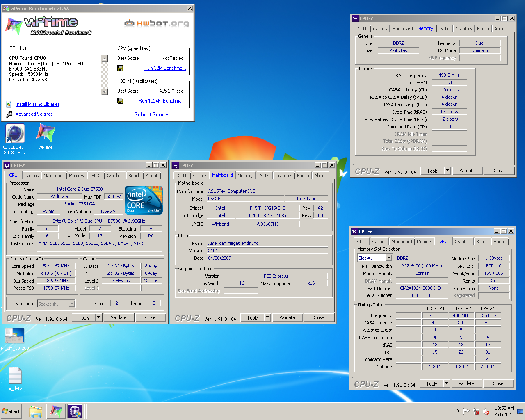
Task: Click the save icon beside 1024M best score
Action: click(120, 101)
